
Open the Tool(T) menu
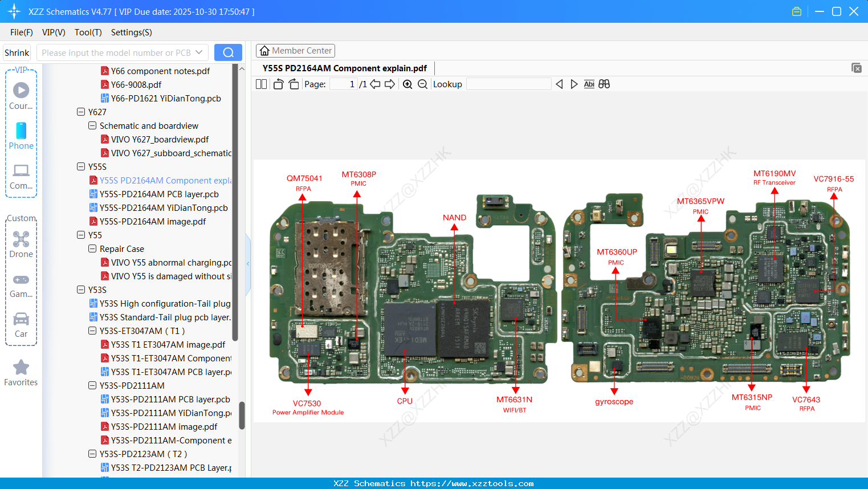[88, 32]
